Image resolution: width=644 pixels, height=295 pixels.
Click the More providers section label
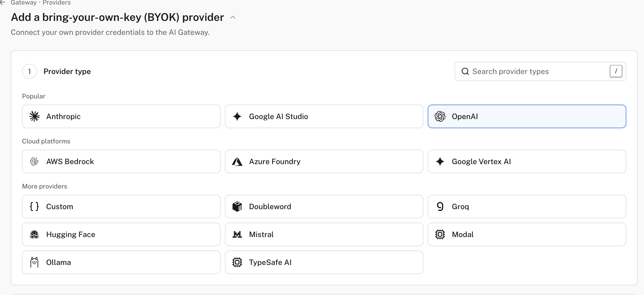(x=45, y=186)
